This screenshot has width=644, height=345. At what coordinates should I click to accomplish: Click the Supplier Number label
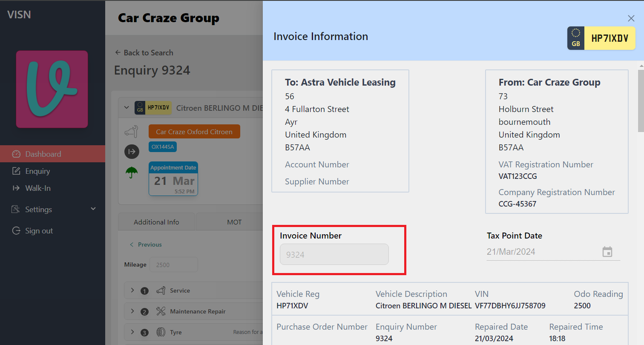(317, 181)
